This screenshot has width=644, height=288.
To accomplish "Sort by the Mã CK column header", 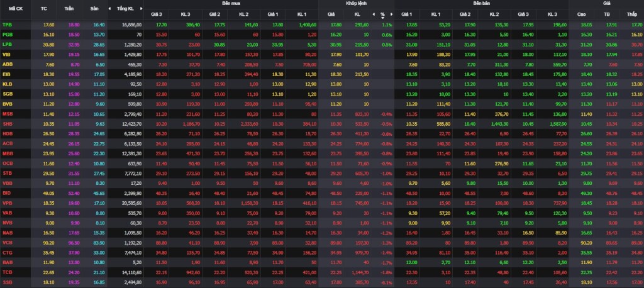I will (15, 8).
